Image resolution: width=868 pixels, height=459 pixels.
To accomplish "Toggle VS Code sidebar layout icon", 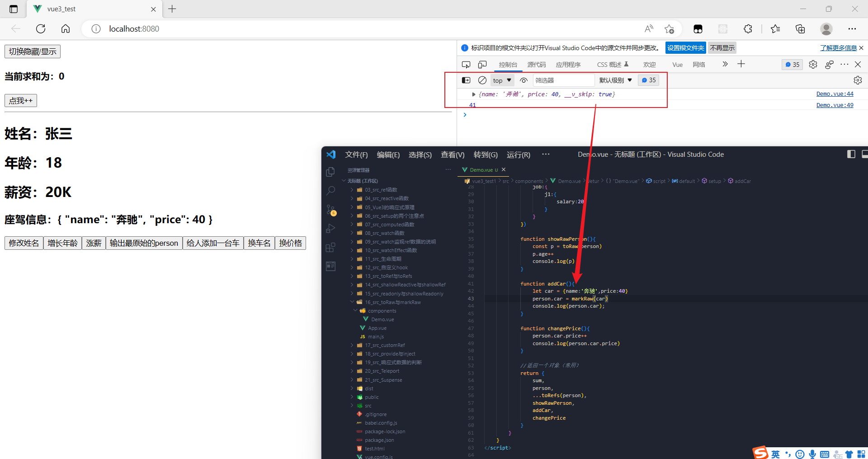I will 851,154.
